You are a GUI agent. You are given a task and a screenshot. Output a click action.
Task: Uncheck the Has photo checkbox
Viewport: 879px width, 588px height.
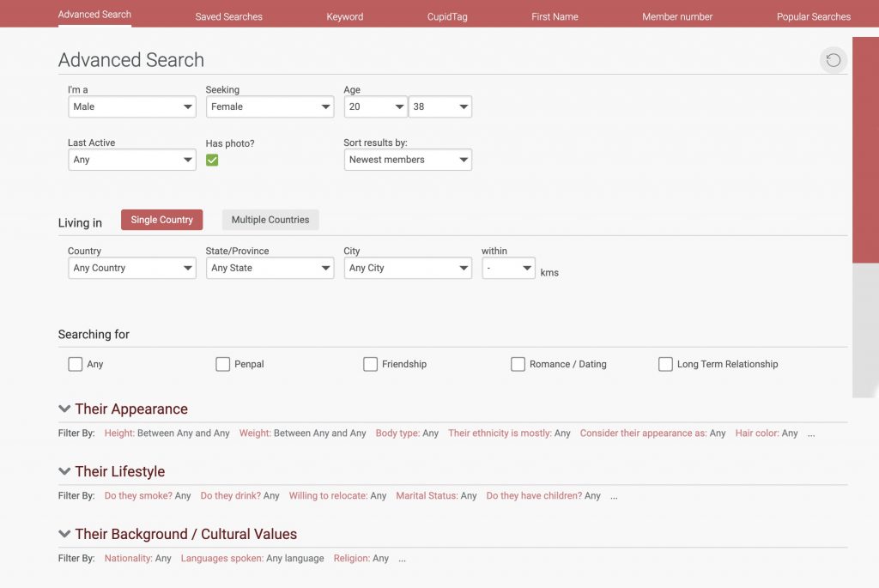(212, 161)
